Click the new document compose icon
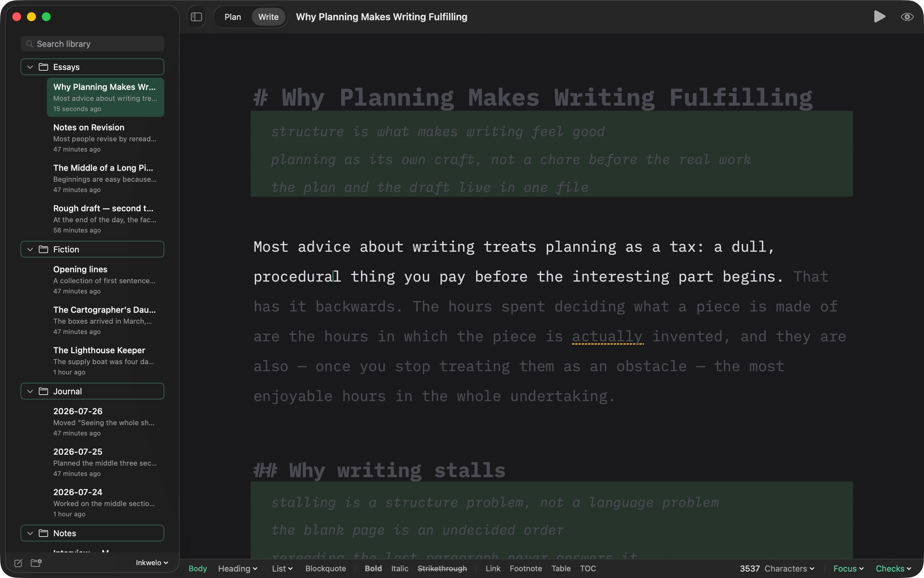Viewport: 924px width, 578px height. coord(18,563)
